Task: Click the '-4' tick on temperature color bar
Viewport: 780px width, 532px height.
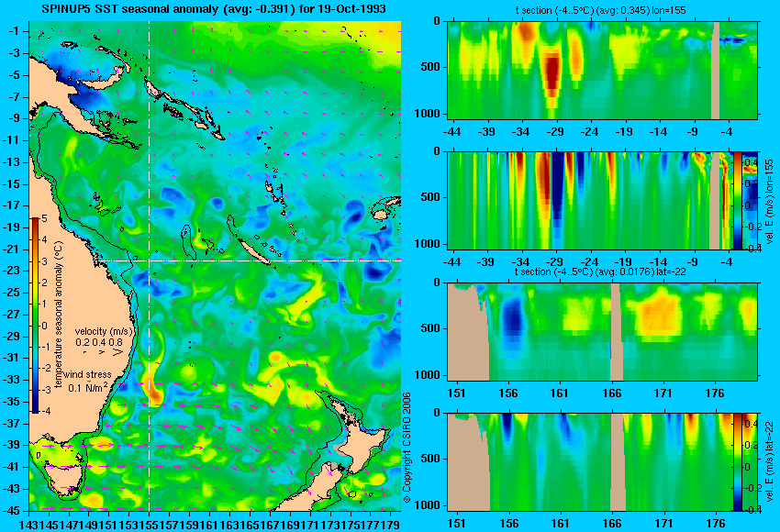Action: pyautogui.click(x=44, y=411)
